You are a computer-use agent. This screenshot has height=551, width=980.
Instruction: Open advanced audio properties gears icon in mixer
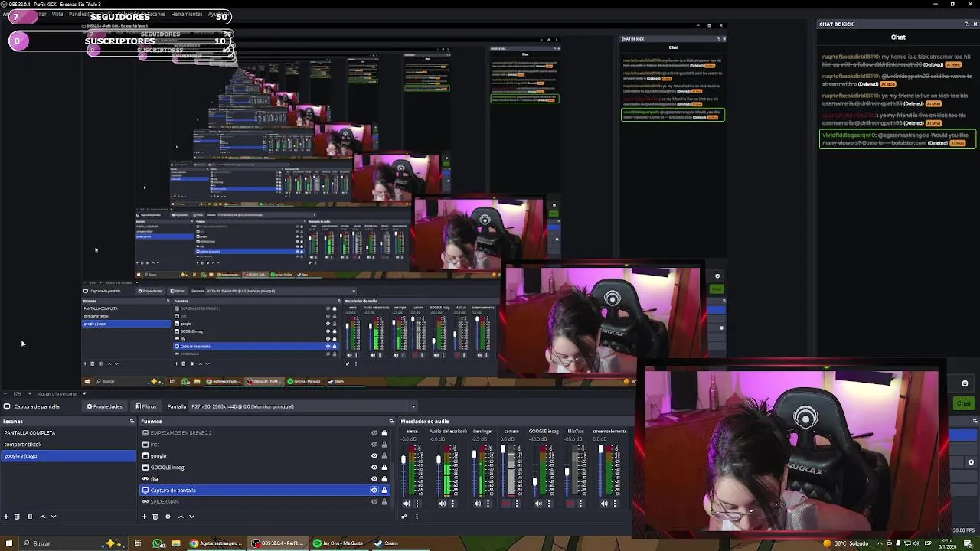pos(404,517)
